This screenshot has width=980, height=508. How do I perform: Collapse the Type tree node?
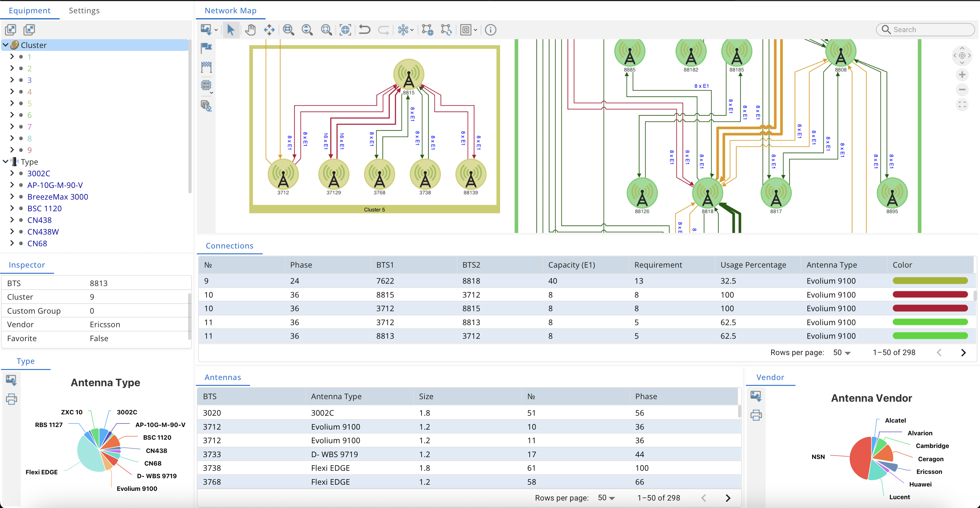6,161
